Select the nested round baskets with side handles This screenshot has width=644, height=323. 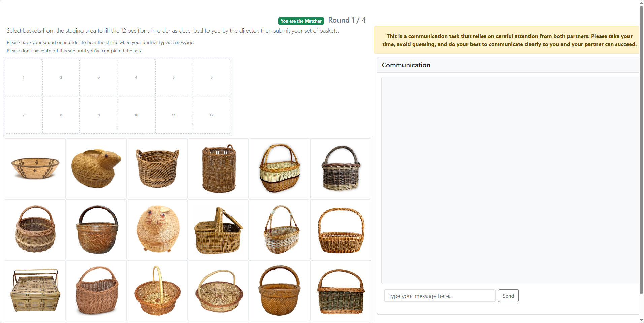point(158,169)
